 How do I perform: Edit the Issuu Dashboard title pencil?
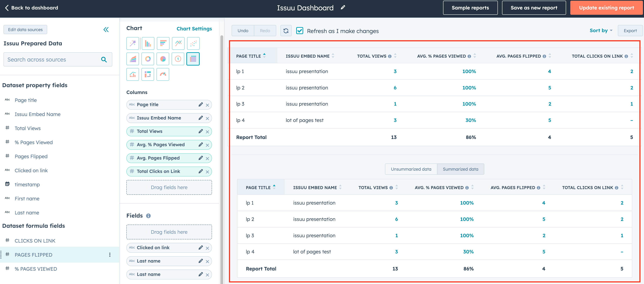[343, 8]
